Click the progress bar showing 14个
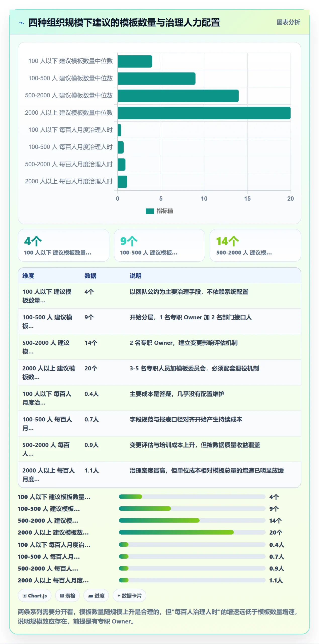 [192, 520]
